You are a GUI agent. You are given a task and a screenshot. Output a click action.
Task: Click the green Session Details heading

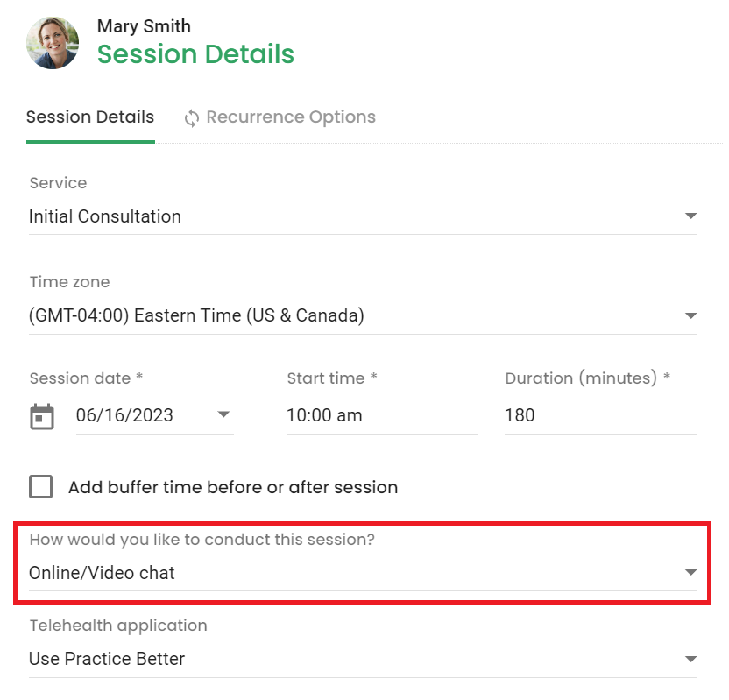(195, 54)
